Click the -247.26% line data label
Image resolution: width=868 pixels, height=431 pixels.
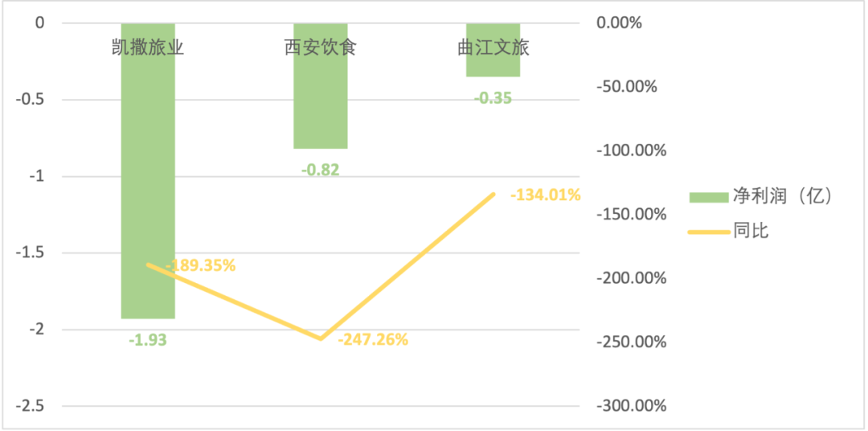point(373,339)
